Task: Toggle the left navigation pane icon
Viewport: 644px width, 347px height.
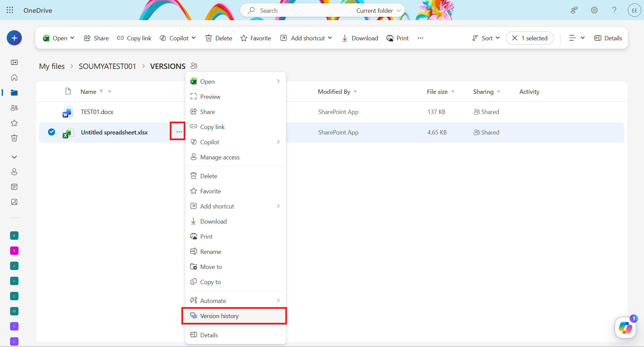Action: point(14,62)
